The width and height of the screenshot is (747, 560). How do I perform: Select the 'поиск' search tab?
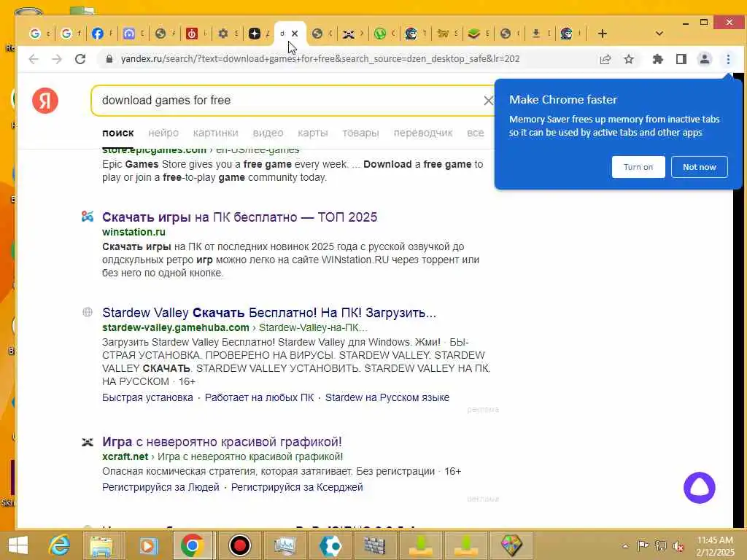coord(117,133)
